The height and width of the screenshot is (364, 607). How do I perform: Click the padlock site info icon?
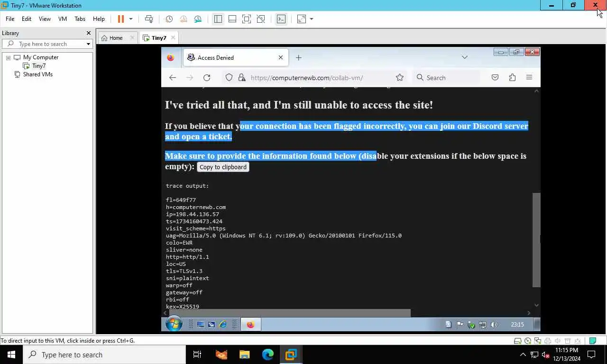pos(241,78)
